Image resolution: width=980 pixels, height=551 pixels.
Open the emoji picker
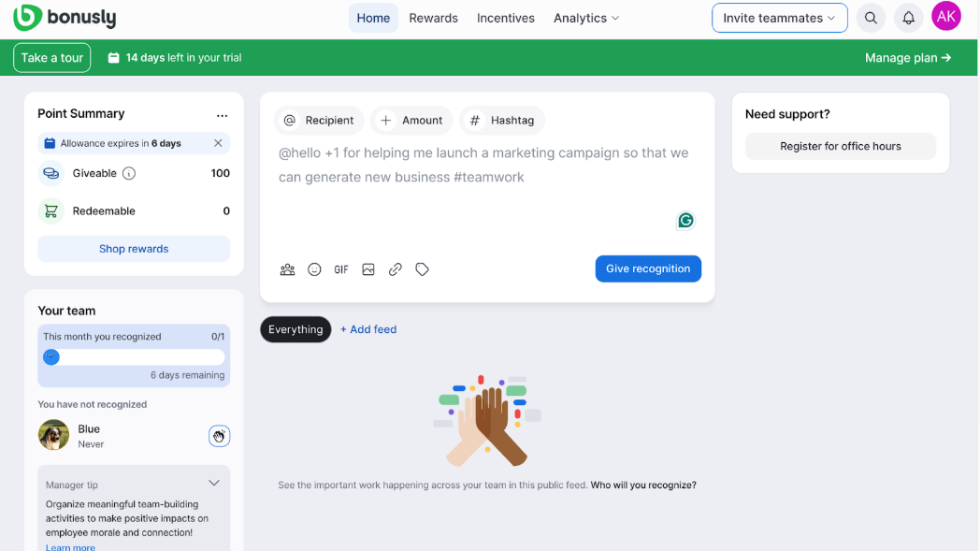tap(314, 269)
